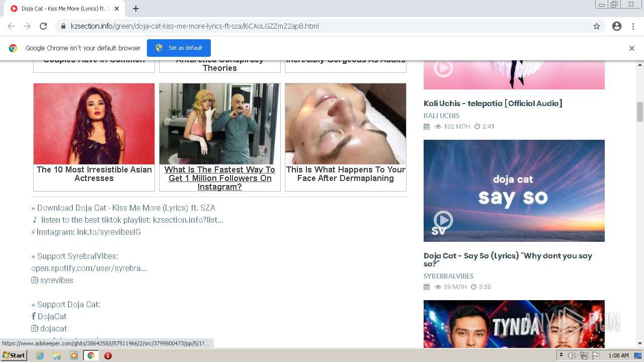Click the address bar URL
This screenshot has height=362, width=644.
(x=195, y=26)
